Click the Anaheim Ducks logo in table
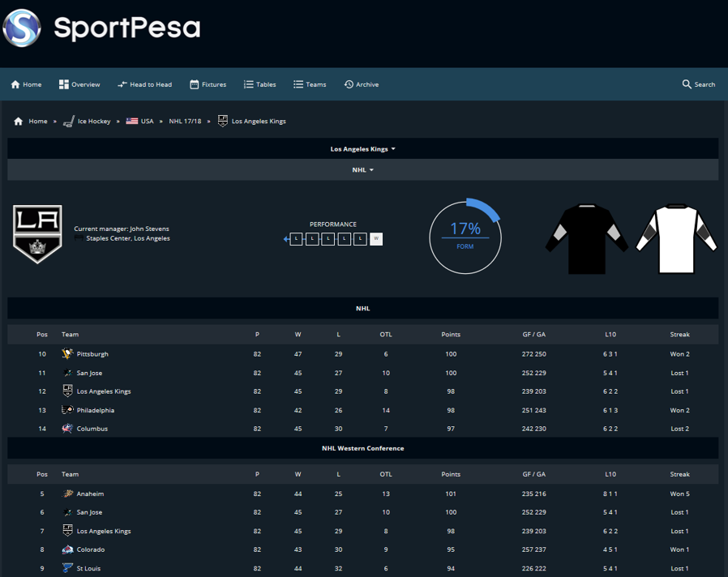Viewport: 728px width, 577px height. tap(67, 494)
